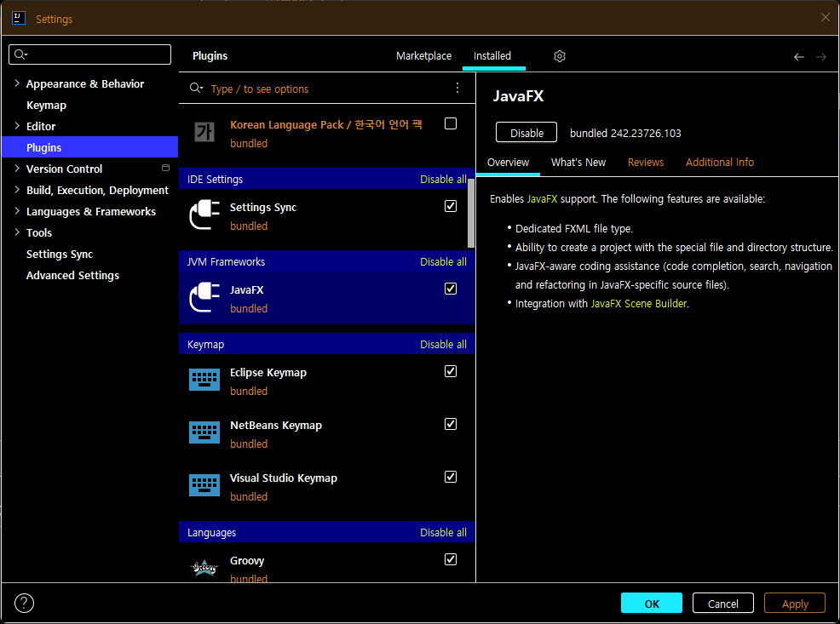Screen dimensions: 840x624
Task: Open the Reviews tab
Action: point(646,162)
